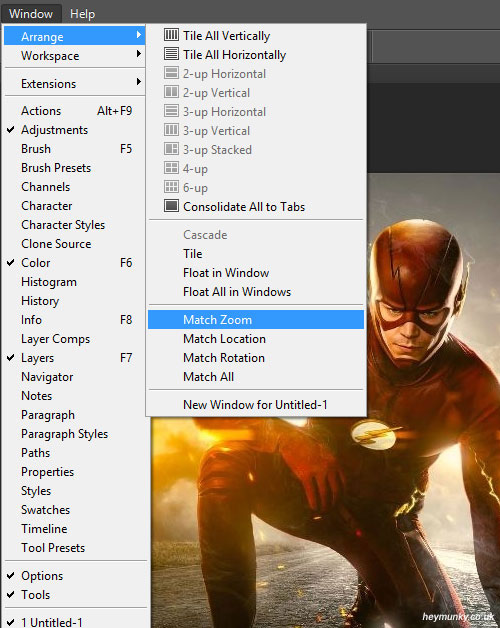Open the Histogram panel

[75, 282]
